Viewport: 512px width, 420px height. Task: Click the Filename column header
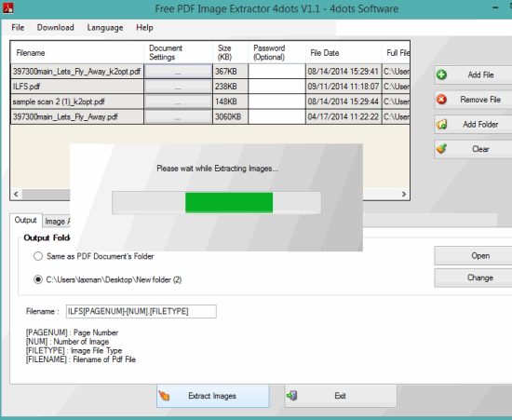click(x=77, y=52)
